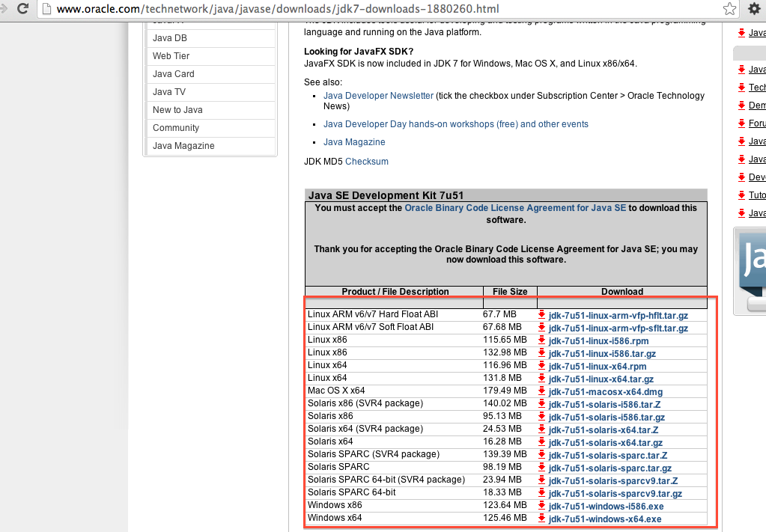Download jdk-7u51-linux-arm-vfp-hflt.tar.gz

[x=618, y=316]
